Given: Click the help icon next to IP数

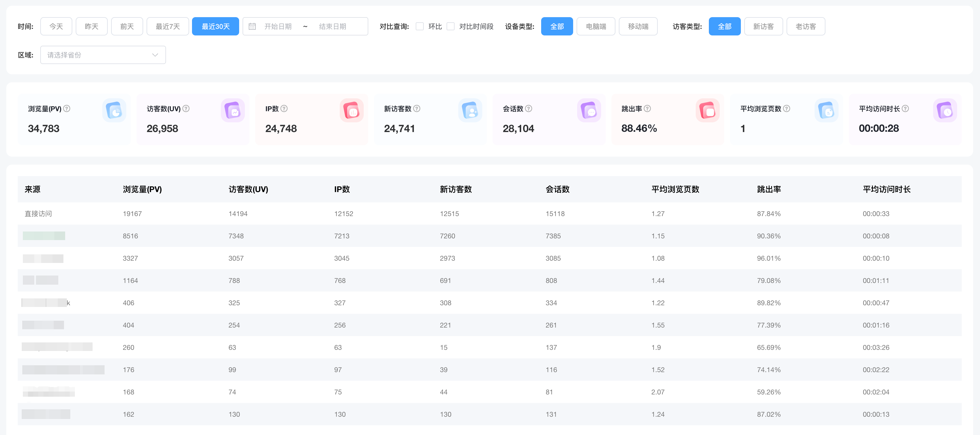Looking at the screenshot, I should click(x=284, y=109).
